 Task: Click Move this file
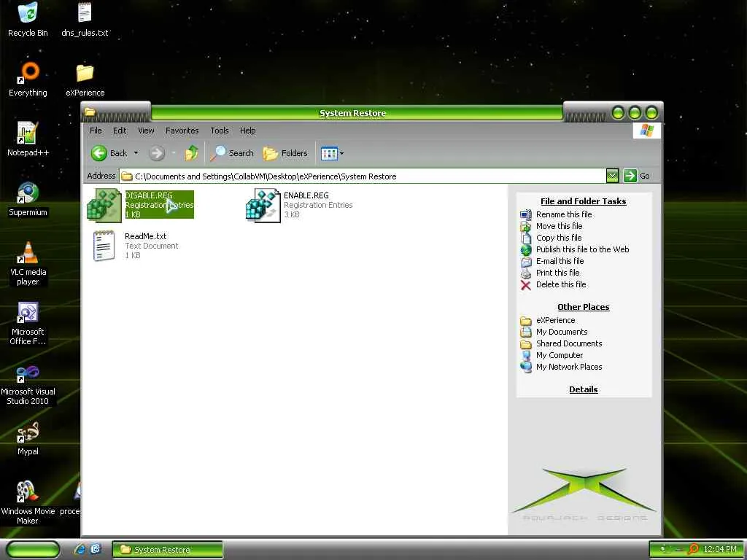pos(560,226)
